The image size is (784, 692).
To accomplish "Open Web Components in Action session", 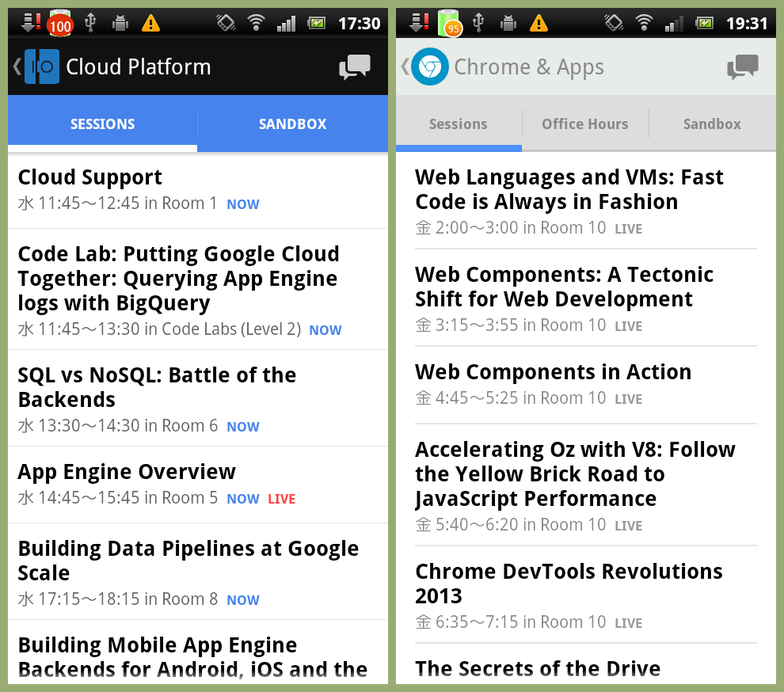I will [x=586, y=385].
